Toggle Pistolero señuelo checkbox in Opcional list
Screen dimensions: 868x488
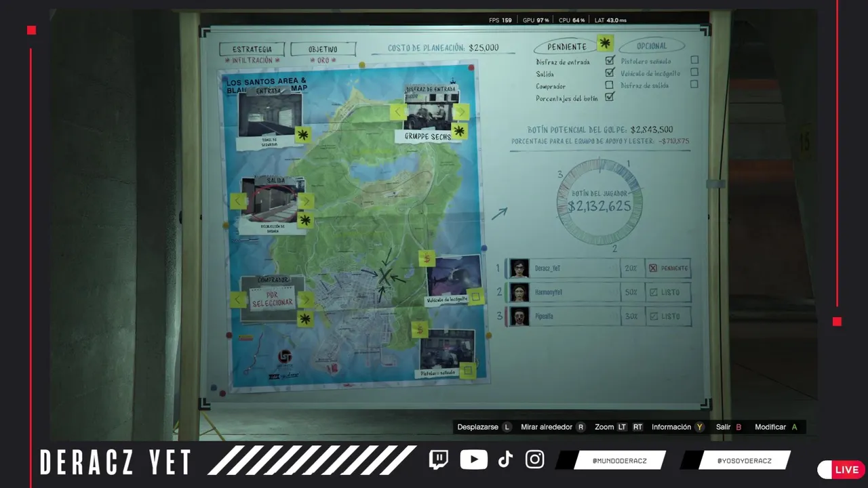(694, 60)
